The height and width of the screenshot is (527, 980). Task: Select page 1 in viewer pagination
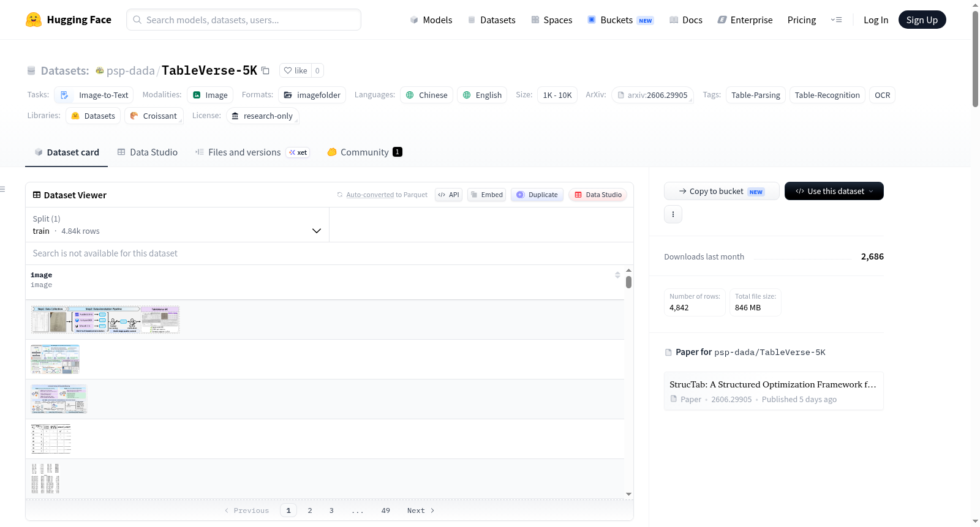coord(288,510)
